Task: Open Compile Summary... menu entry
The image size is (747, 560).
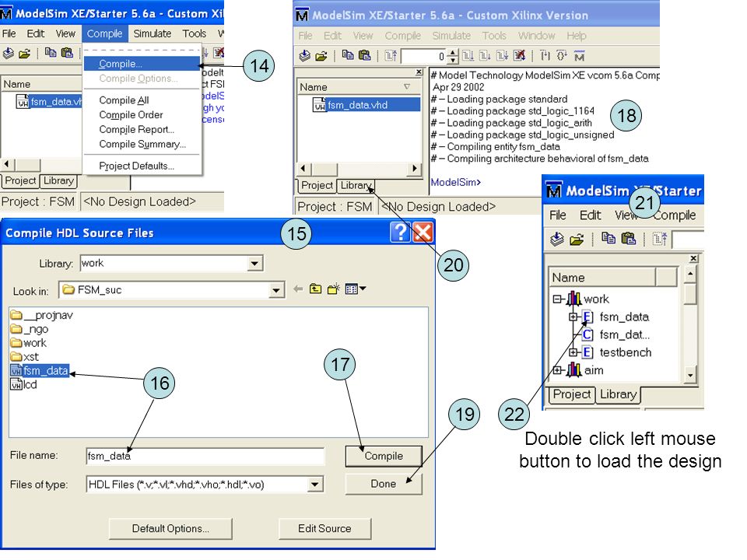Action: tap(142, 144)
